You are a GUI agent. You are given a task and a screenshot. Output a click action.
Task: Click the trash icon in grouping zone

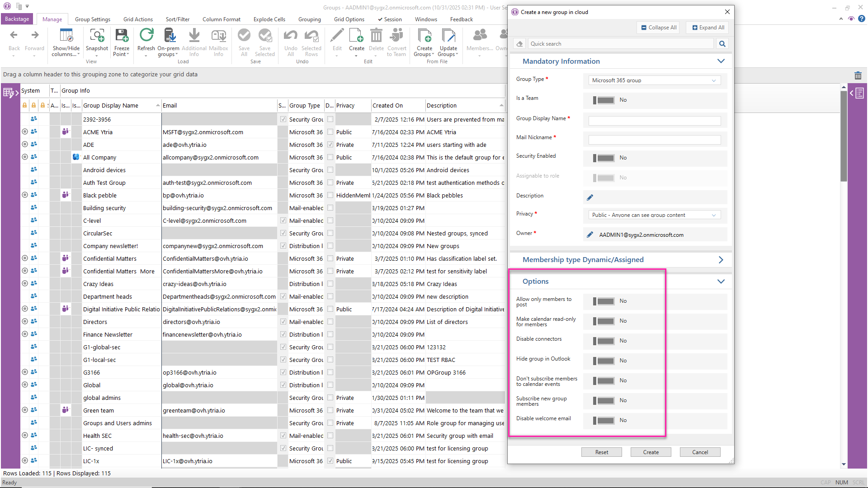[858, 75]
